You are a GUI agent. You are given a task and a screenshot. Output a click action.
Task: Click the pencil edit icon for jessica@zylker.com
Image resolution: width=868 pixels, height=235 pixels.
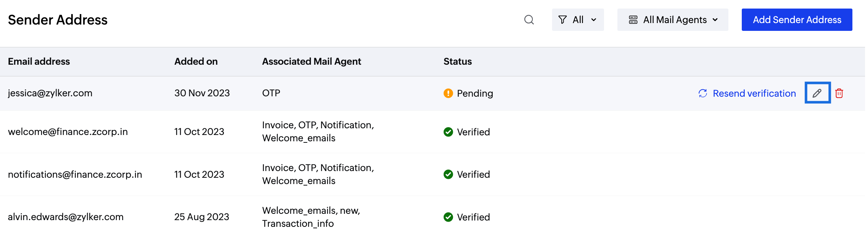(x=817, y=93)
